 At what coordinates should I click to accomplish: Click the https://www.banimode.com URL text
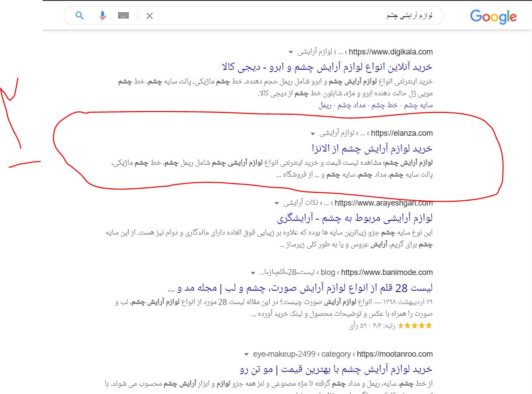coord(387,272)
